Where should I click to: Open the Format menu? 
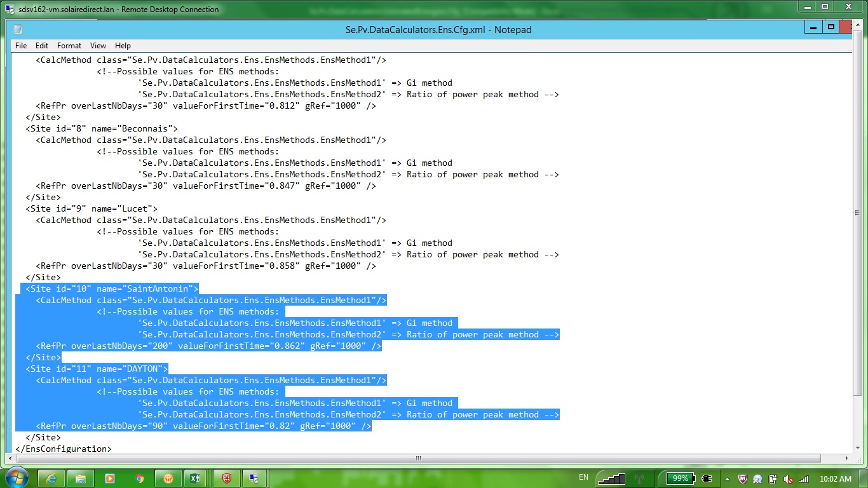(x=69, y=46)
